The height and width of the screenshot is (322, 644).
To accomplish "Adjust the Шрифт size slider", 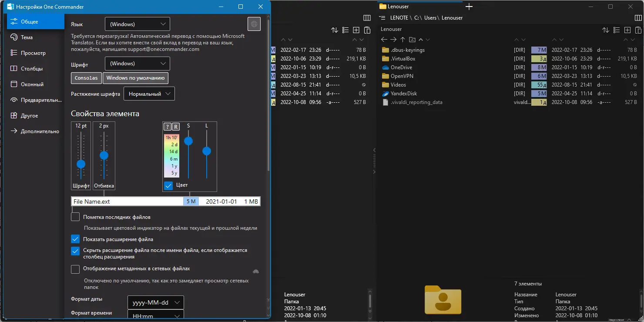I will click(80, 164).
